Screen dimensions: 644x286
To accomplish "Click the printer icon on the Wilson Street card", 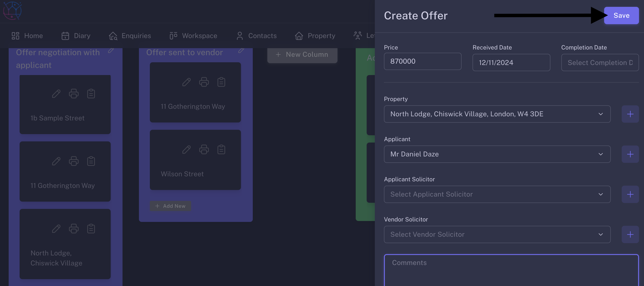I will click(x=204, y=150).
